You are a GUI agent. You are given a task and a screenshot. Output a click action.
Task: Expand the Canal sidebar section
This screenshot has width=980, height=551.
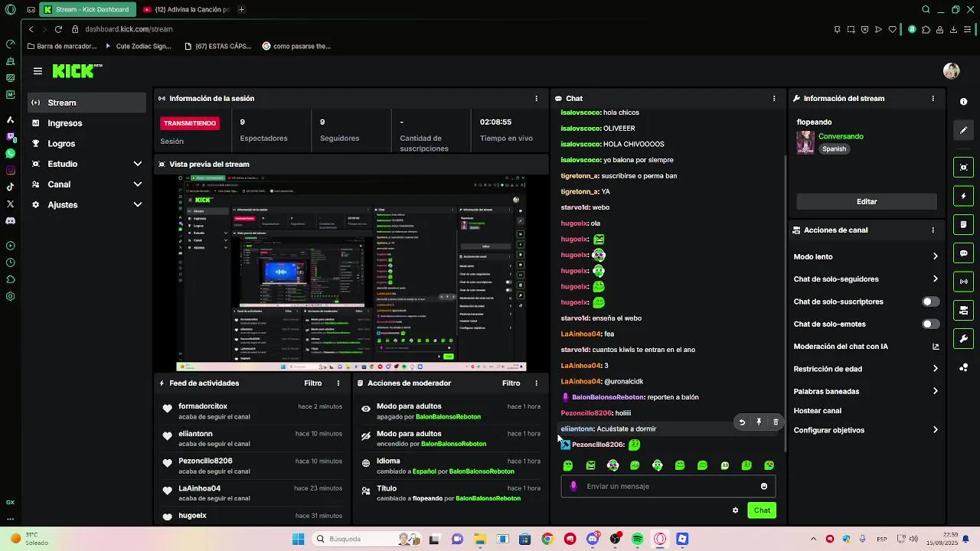(86, 184)
